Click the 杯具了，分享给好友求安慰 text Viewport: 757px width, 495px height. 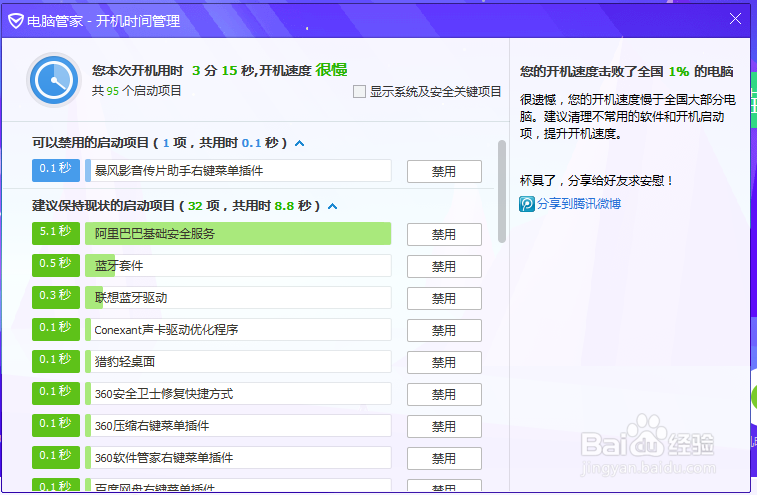coord(596,181)
